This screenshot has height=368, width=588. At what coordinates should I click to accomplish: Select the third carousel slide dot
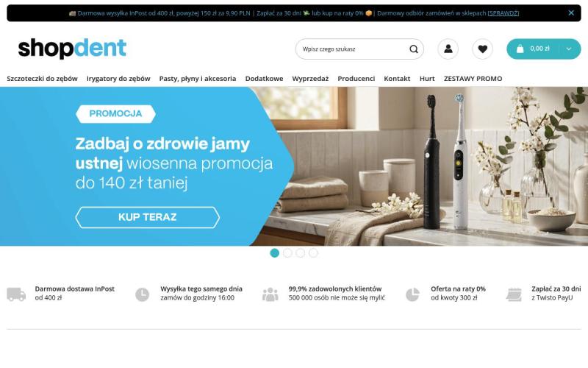[x=301, y=253]
